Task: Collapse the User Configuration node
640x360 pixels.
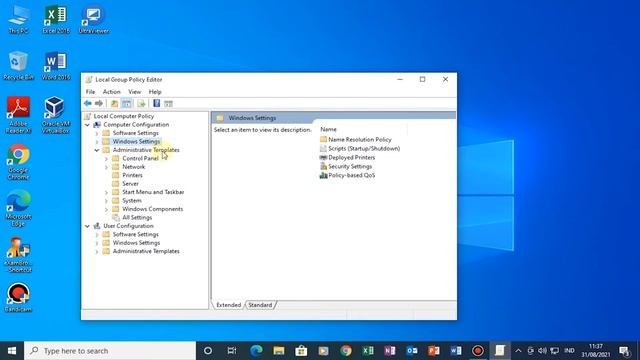Action: click(87, 226)
